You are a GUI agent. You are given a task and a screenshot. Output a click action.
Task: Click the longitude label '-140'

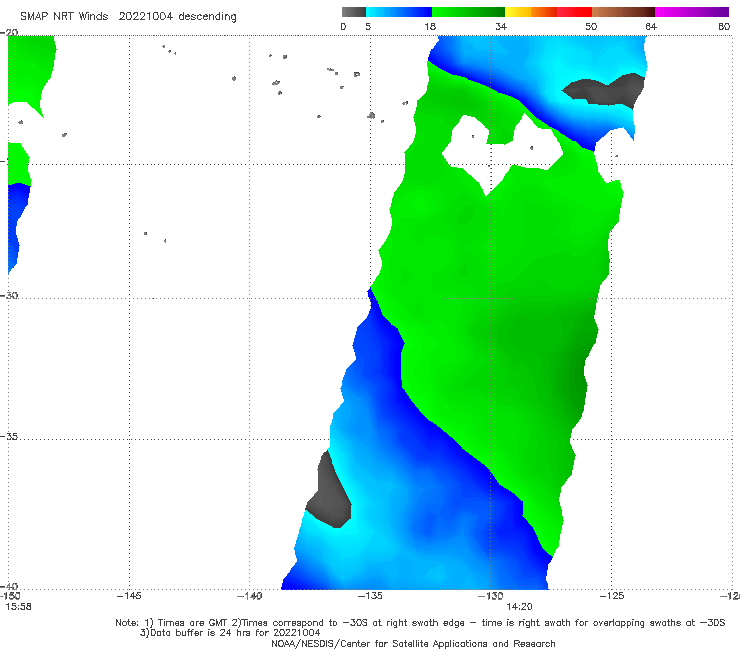249,596
